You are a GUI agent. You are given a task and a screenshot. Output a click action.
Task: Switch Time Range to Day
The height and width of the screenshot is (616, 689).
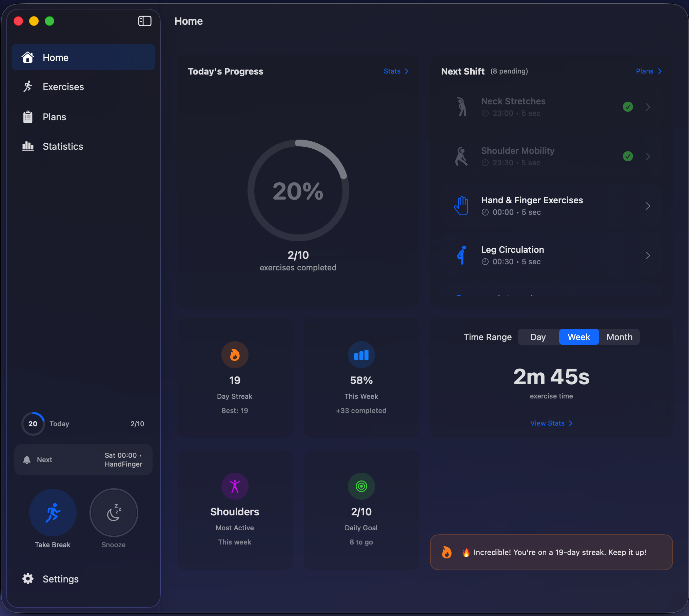click(538, 337)
